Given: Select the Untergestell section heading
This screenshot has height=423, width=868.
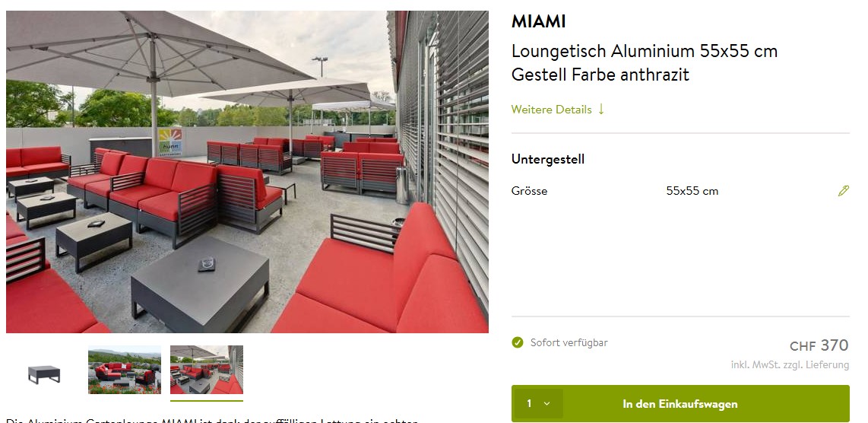Looking at the screenshot, I should 548,159.
